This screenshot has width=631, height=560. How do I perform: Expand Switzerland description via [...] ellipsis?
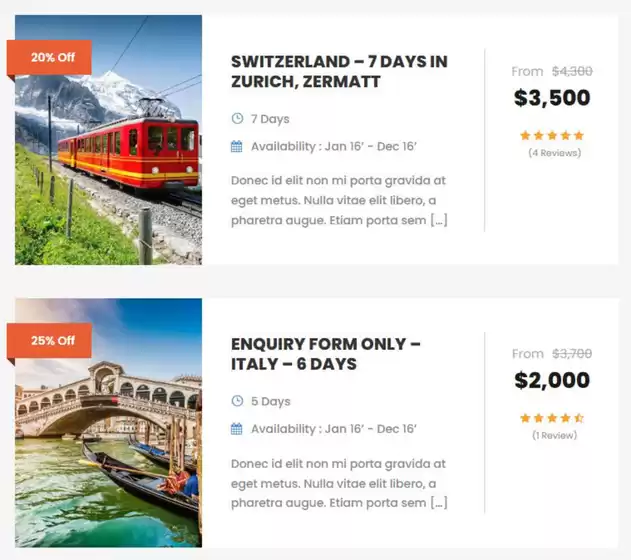click(439, 221)
